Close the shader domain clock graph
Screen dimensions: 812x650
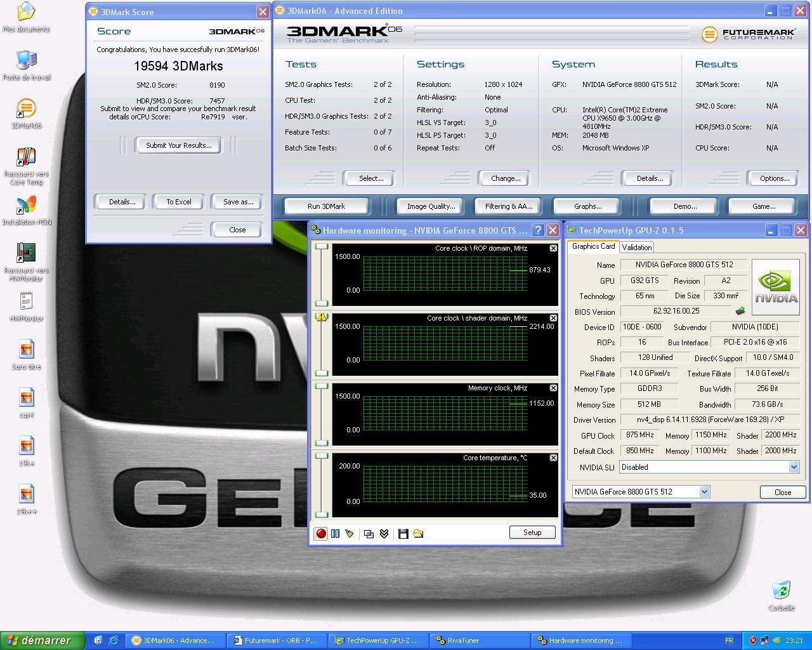pyautogui.click(x=553, y=318)
